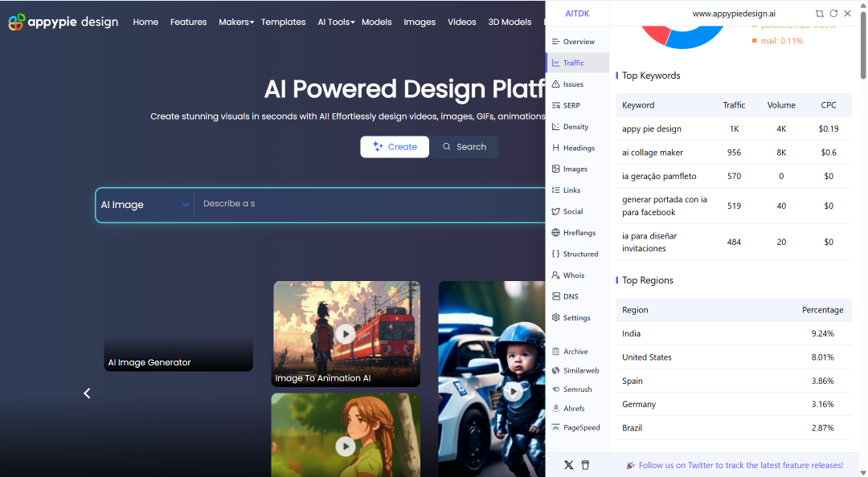Click the Appy Pie Design logo
The height and width of the screenshot is (477, 868).
tap(63, 22)
